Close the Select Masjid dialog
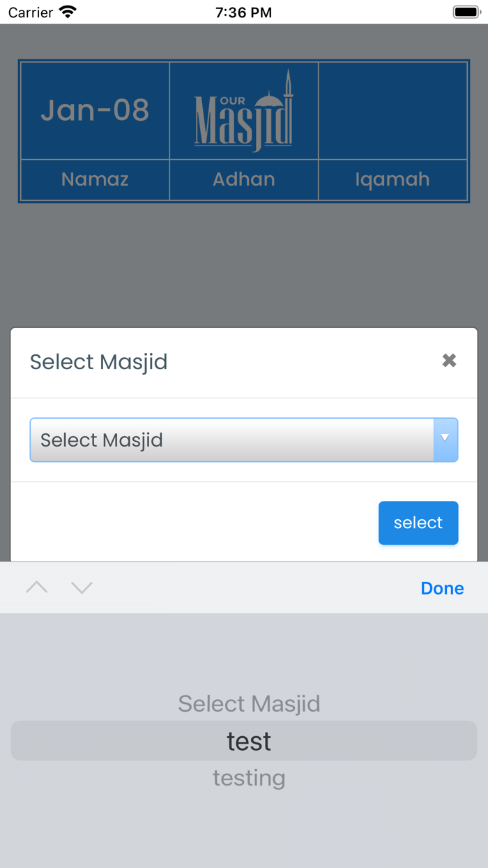This screenshot has width=488, height=868. pyautogui.click(x=449, y=361)
